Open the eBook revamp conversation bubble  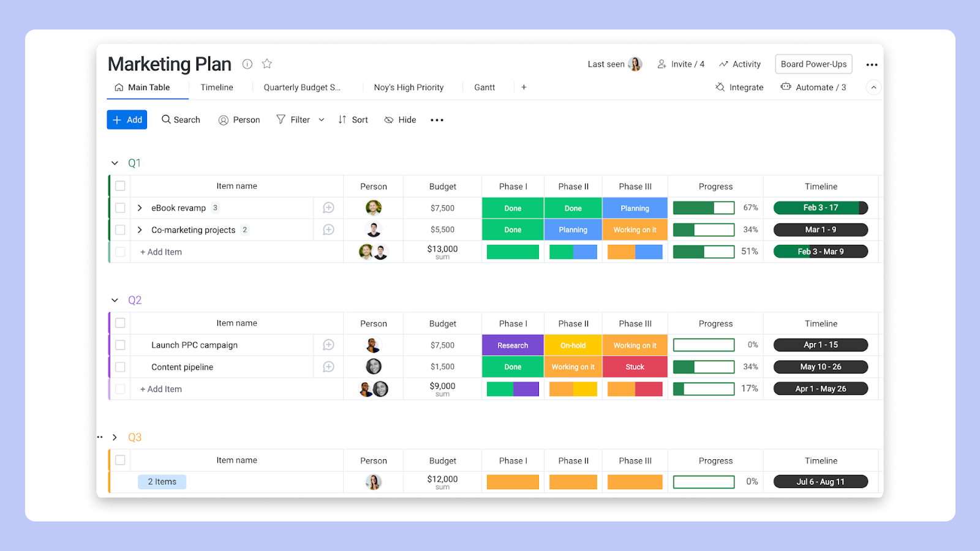point(328,208)
